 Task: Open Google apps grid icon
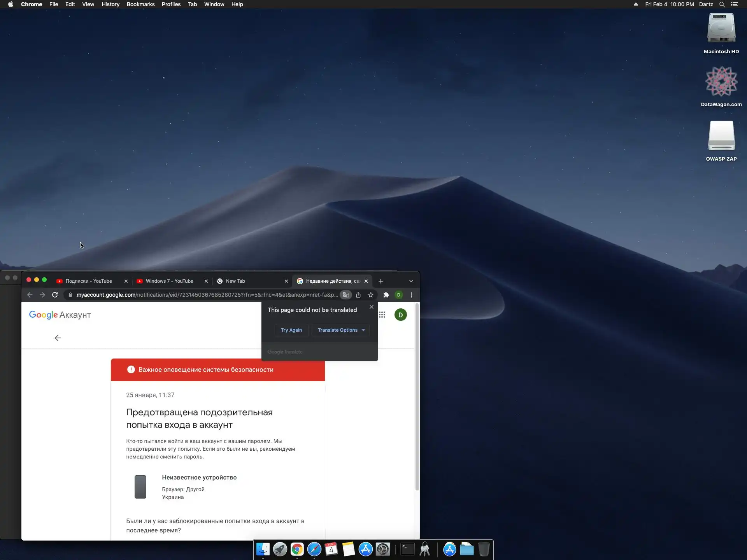coord(382,315)
